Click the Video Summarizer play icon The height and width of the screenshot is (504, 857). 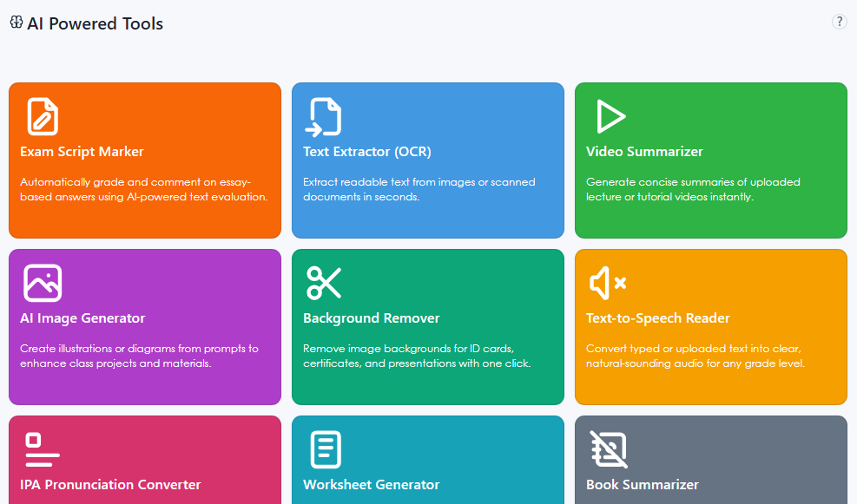(x=609, y=116)
